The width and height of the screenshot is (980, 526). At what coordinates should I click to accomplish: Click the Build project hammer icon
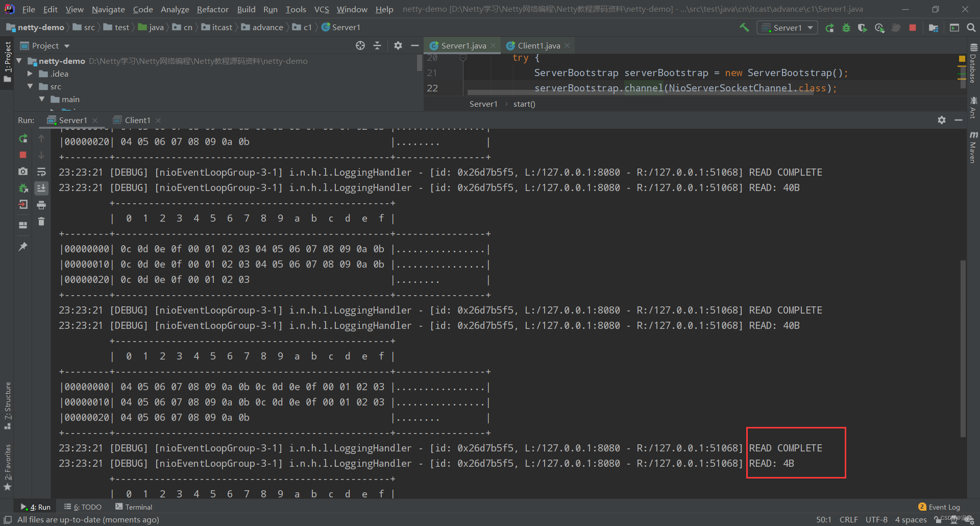click(744, 28)
